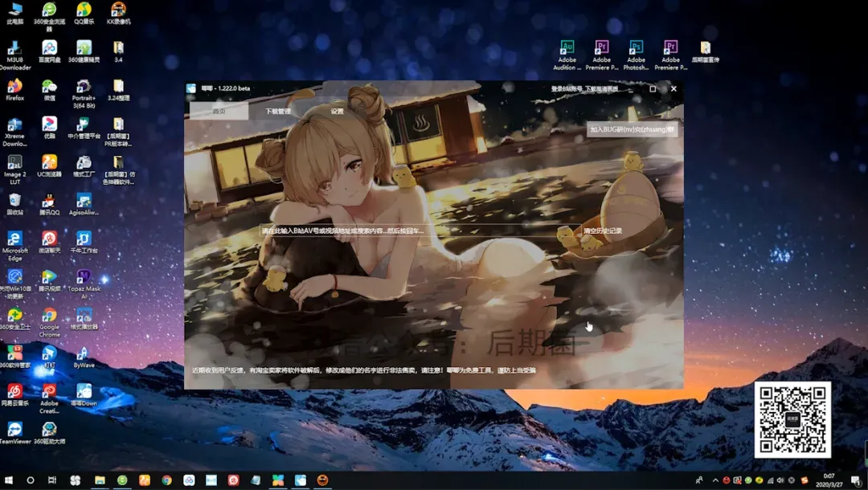Select the 腾讯QQ desktop icon
868x490 pixels.
point(49,205)
